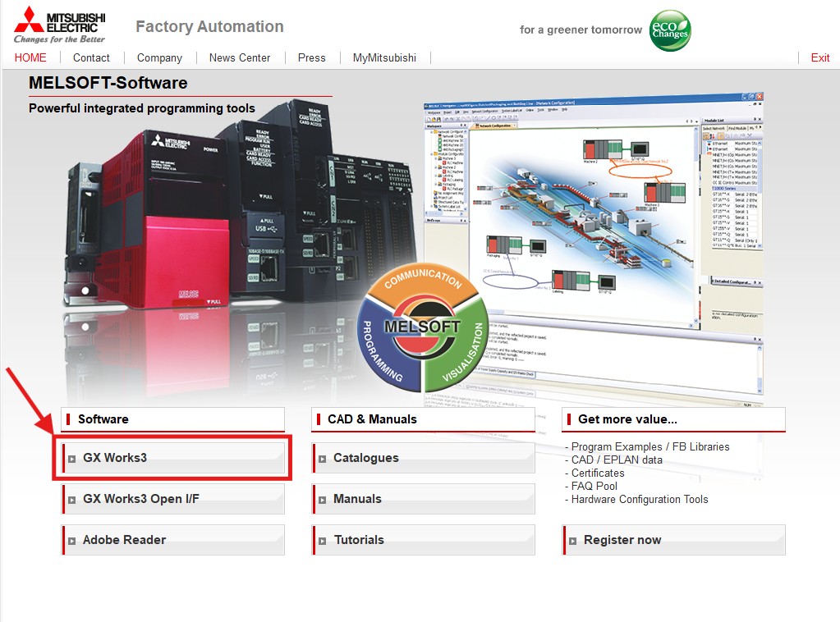Click the arrow icon beside GX Works3

pyautogui.click(x=71, y=459)
